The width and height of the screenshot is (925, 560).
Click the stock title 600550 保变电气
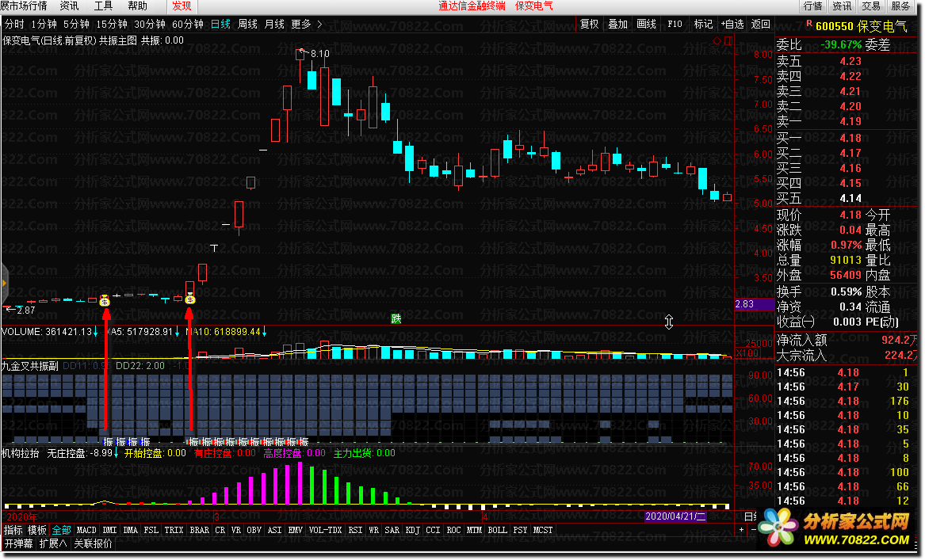[x=861, y=26]
